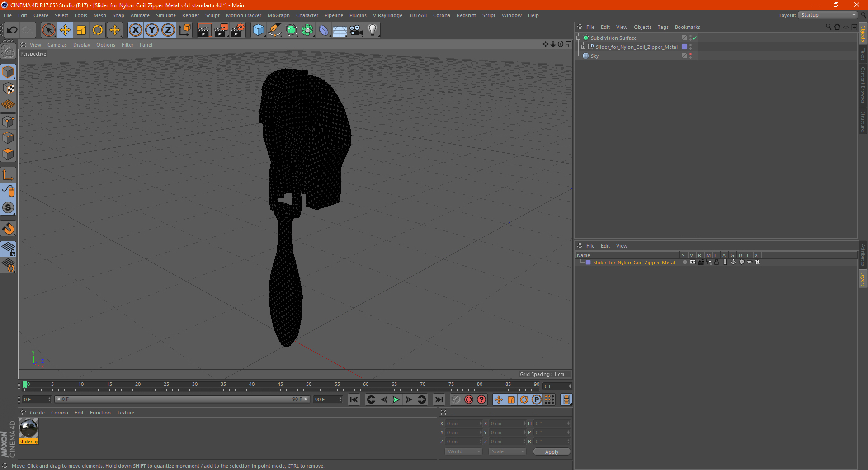Enable Axis mode L icon
The width and height of the screenshot is (868, 470).
pyautogui.click(x=9, y=175)
